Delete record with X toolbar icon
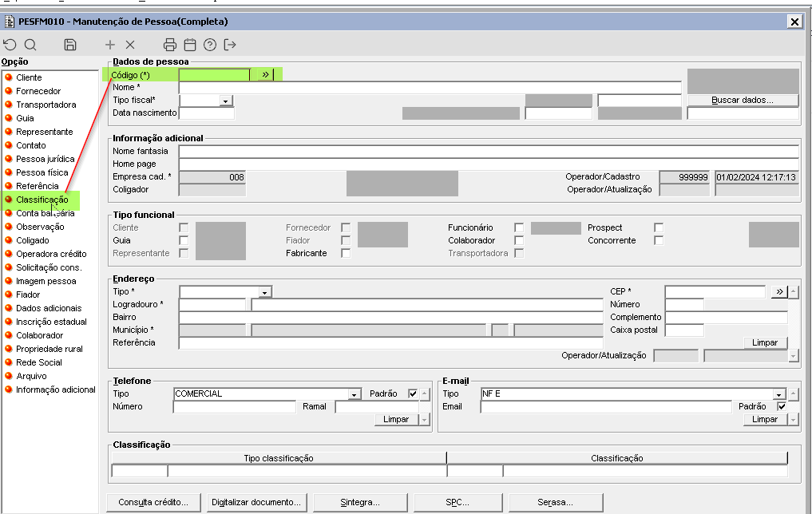The width and height of the screenshot is (812, 514). 130,45
